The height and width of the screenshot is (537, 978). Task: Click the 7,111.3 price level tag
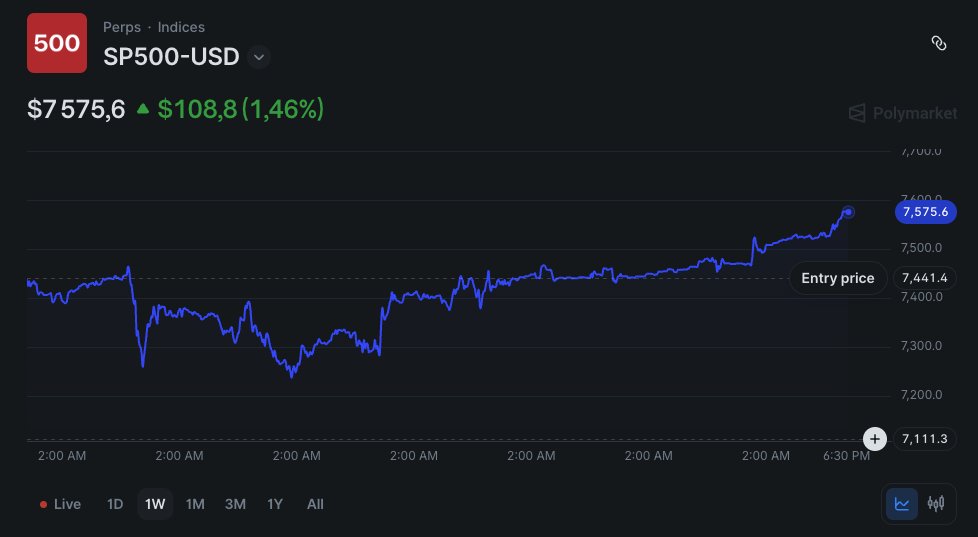click(924, 439)
